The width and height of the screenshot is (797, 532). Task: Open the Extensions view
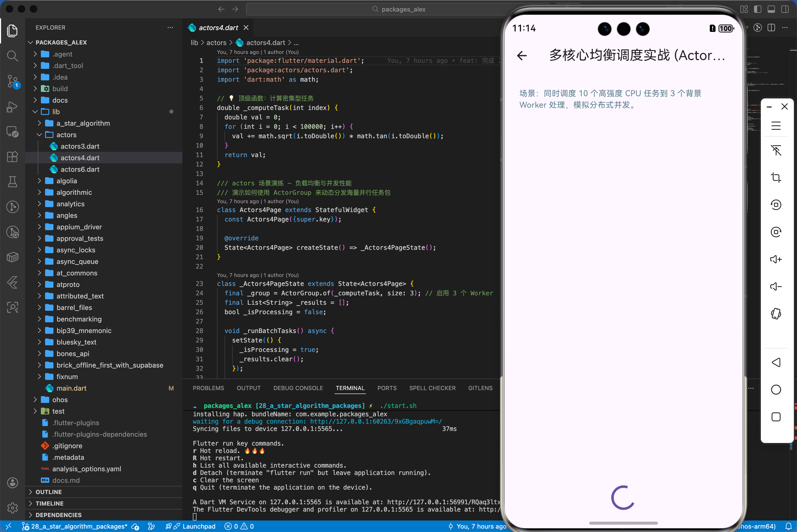(13, 157)
